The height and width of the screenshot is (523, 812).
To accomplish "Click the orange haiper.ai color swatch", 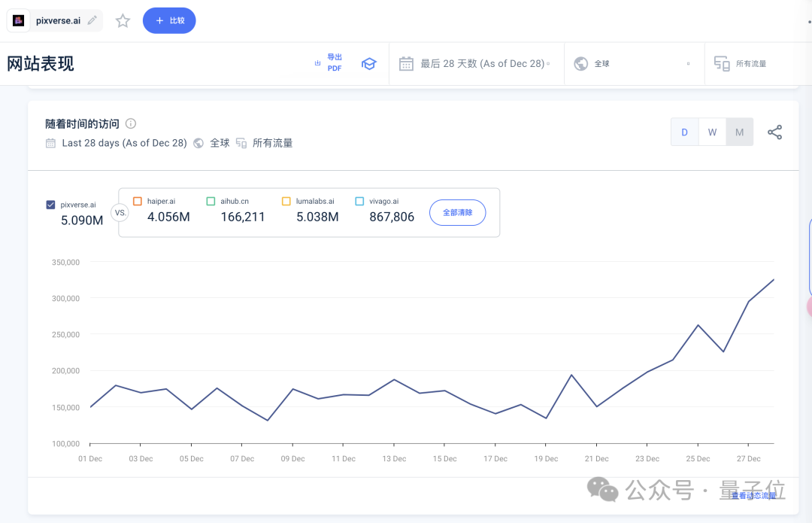I will 137,201.
